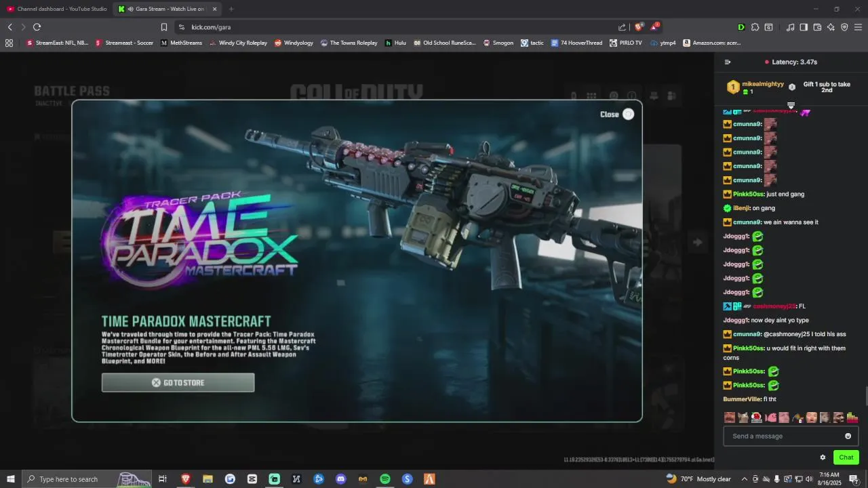Click the Send a message chat field
The image size is (868, 488).
791,436
